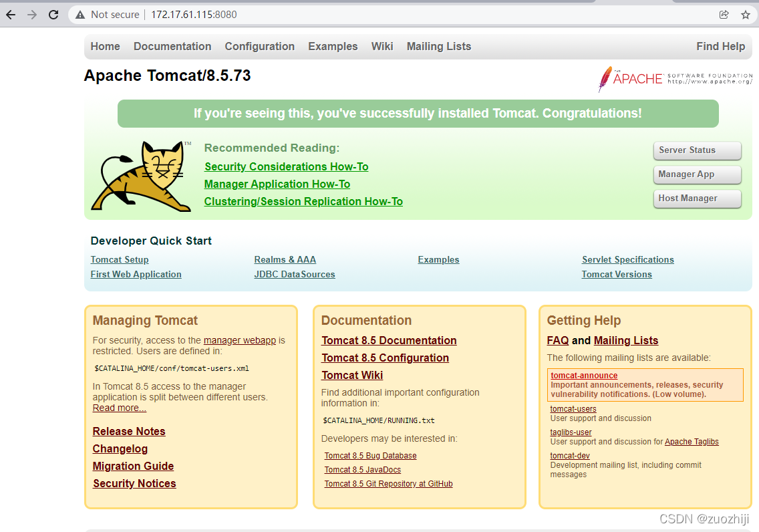Open the Apache Taglibs link
This screenshot has height=532, width=759.
(692, 442)
